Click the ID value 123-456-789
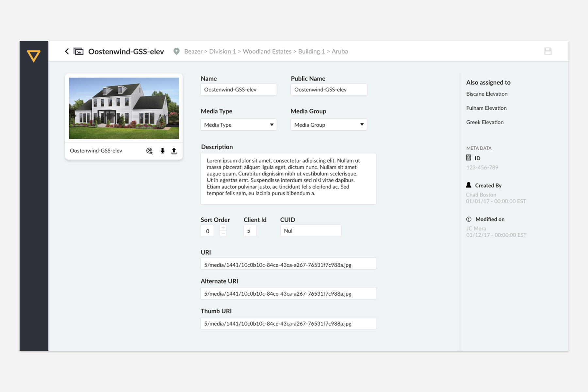Image resolution: width=588 pixels, height=392 pixels. [x=482, y=168]
